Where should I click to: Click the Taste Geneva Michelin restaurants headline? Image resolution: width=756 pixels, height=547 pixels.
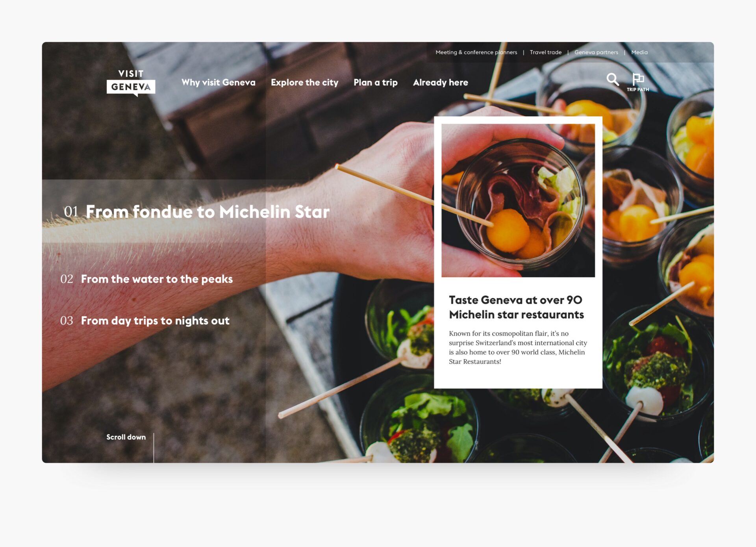[517, 307]
